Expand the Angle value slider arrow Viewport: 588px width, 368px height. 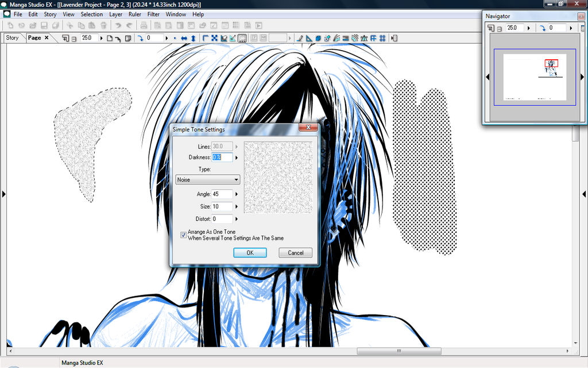click(x=237, y=194)
